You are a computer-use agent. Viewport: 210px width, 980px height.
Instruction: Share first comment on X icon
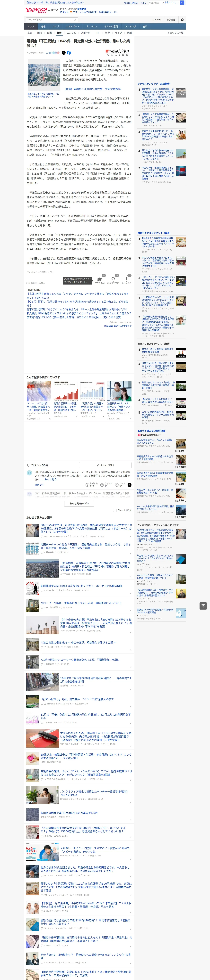[129, 485]
